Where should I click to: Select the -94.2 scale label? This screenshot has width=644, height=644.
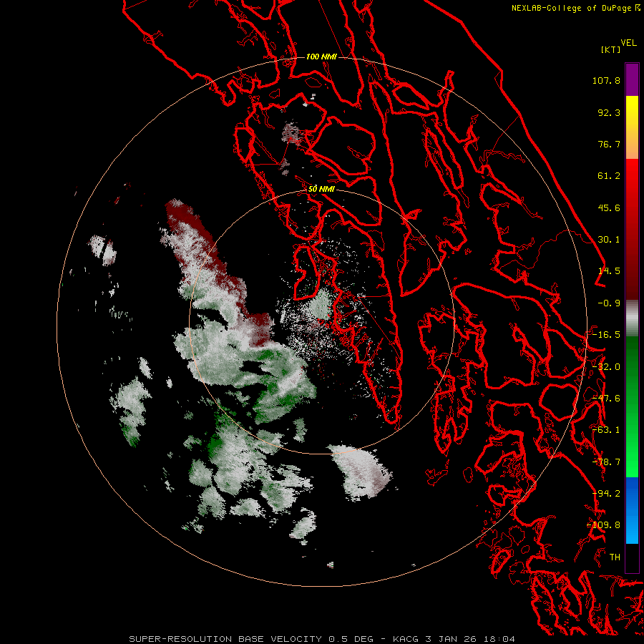point(606,494)
